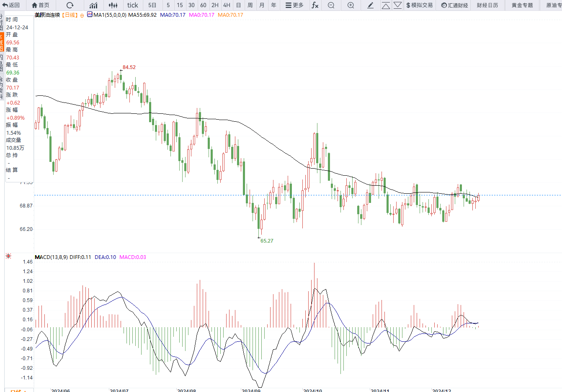Select the 60 minute timeframe
This screenshot has width=562, height=392.
[x=203, y=5]
